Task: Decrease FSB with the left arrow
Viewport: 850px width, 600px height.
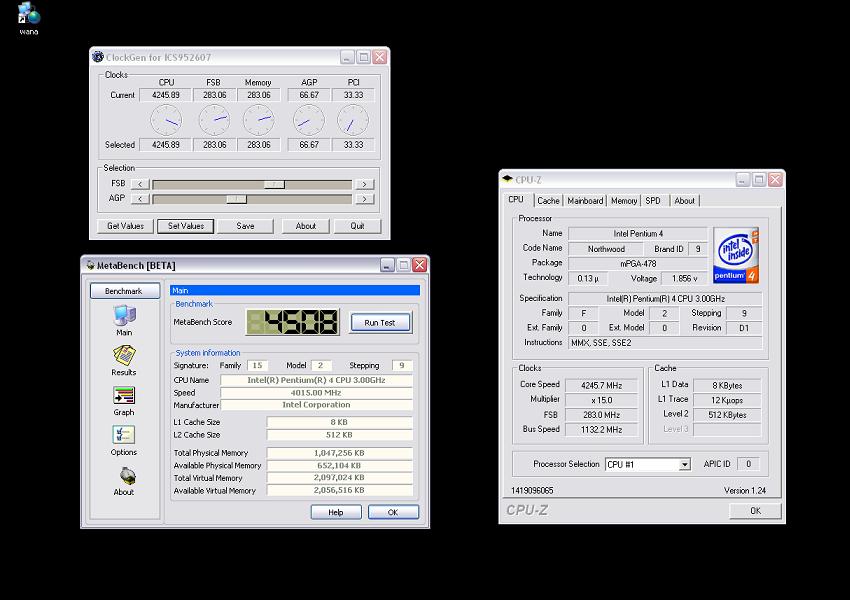Action: (140, 184)
